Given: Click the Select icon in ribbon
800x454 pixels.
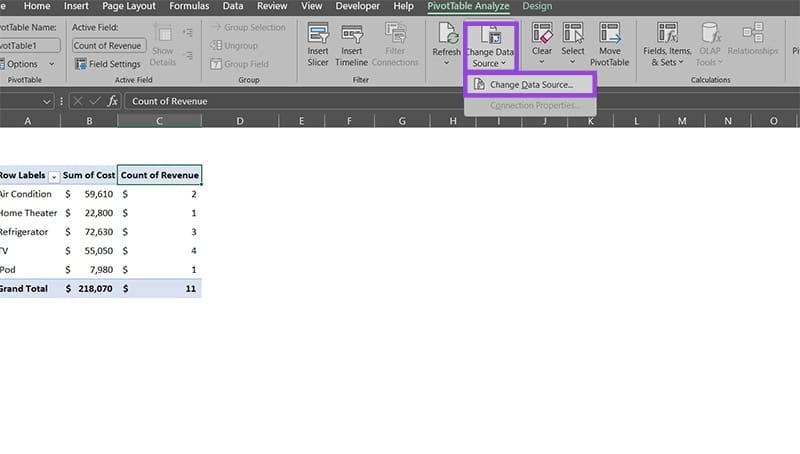Looking at the screenshot, I should click(572, 34).
